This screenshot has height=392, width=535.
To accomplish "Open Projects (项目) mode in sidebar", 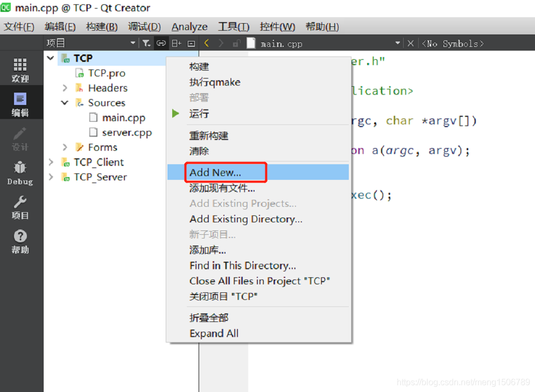I will tap(20, 207).
